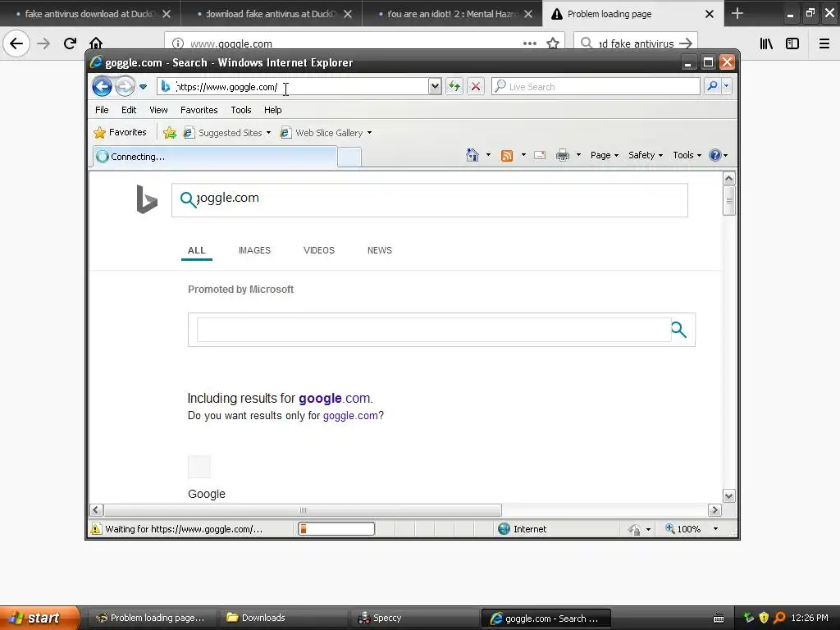The height and width of the screenshot is (630, 840).
Task: Open a new tab in Internet Explorer
Action: (x=349, y=157)
